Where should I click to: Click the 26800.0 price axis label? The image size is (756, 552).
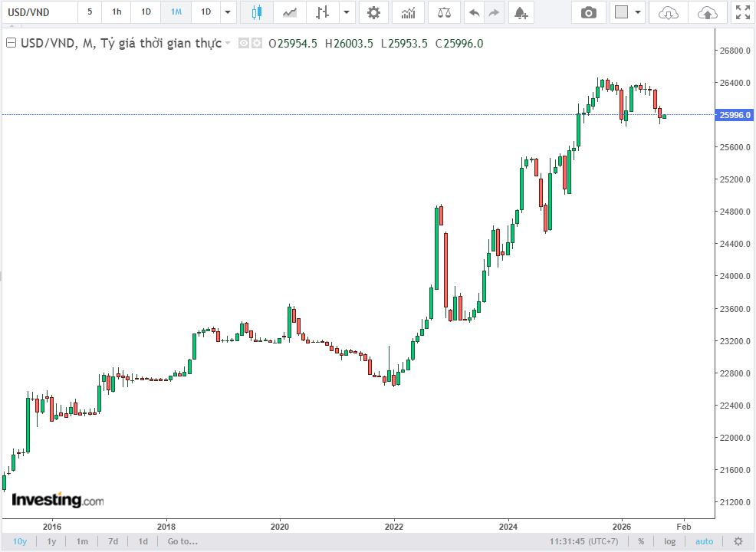(x=735, y=51)
